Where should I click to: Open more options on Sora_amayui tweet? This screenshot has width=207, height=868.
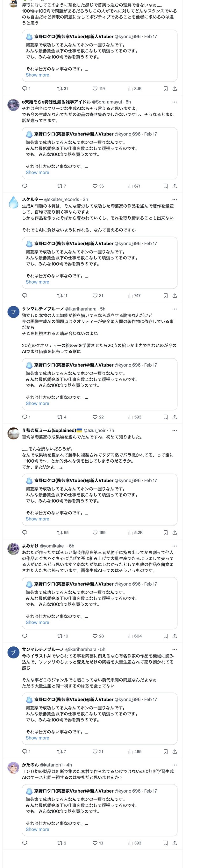(x=175, y=102)
